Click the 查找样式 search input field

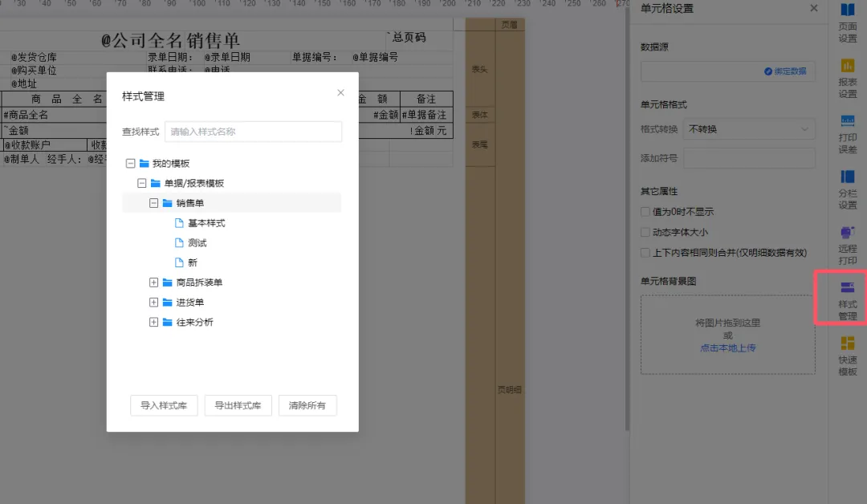(253, 130)
